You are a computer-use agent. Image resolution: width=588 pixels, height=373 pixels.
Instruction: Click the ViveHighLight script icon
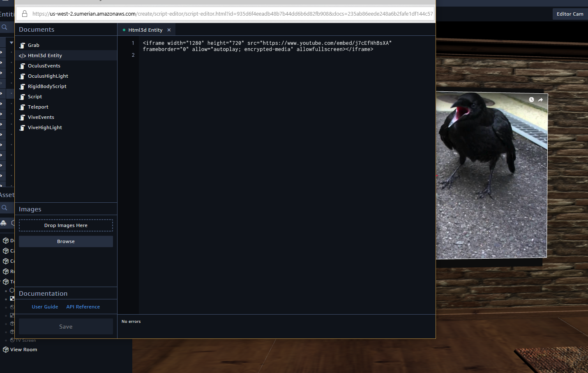click(22, 127)
